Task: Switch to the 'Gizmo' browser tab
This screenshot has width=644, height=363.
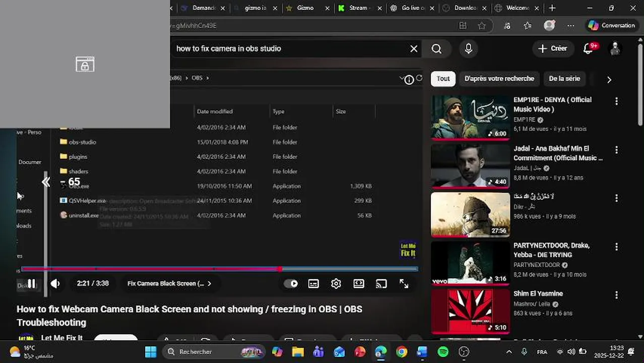Action: 305,8
